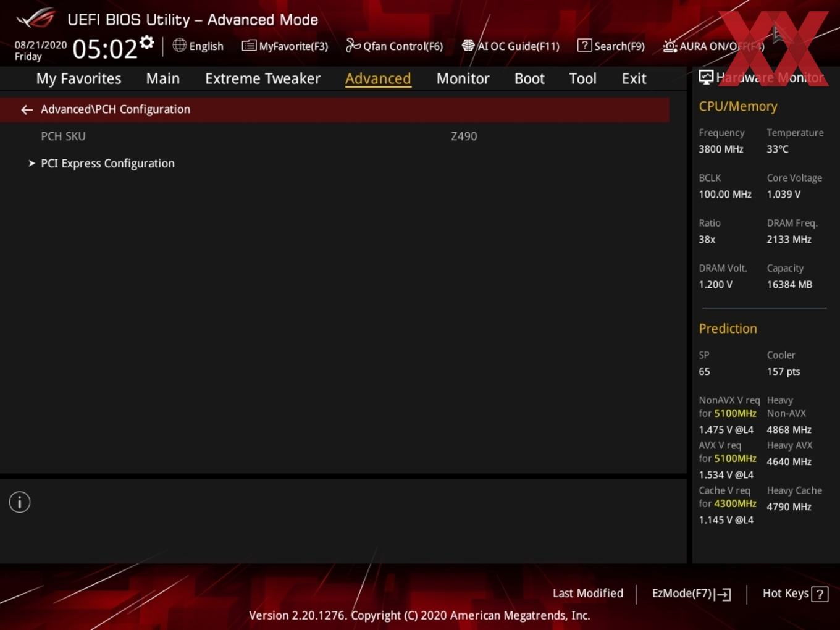
Task: Click the 33°C temperature value
Action: tap(778, 149)
